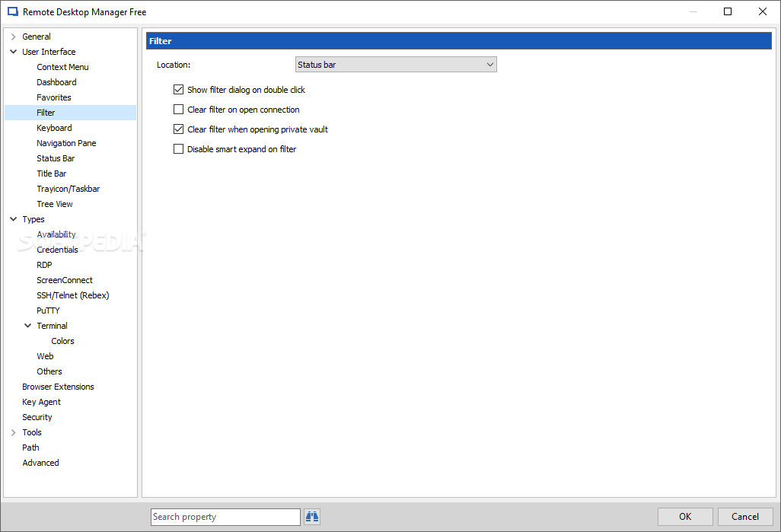Select Navigation Pane settings
This screenshot has width=781, height=532.
point(66,143)
